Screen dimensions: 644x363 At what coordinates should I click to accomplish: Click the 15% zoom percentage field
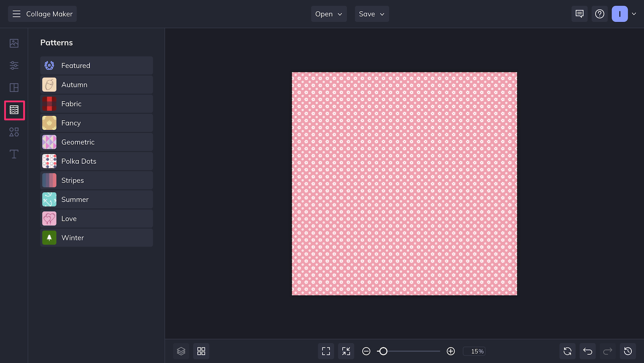click(474, 351)
